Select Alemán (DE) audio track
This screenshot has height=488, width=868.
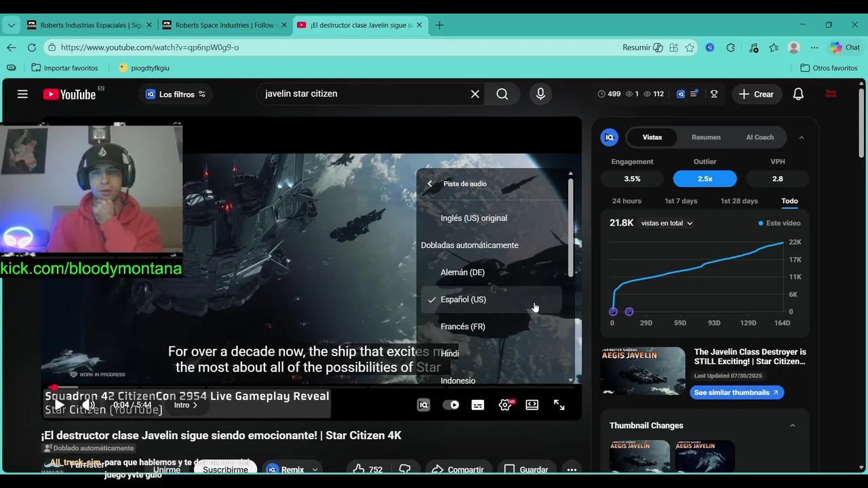tap(492, 272)
